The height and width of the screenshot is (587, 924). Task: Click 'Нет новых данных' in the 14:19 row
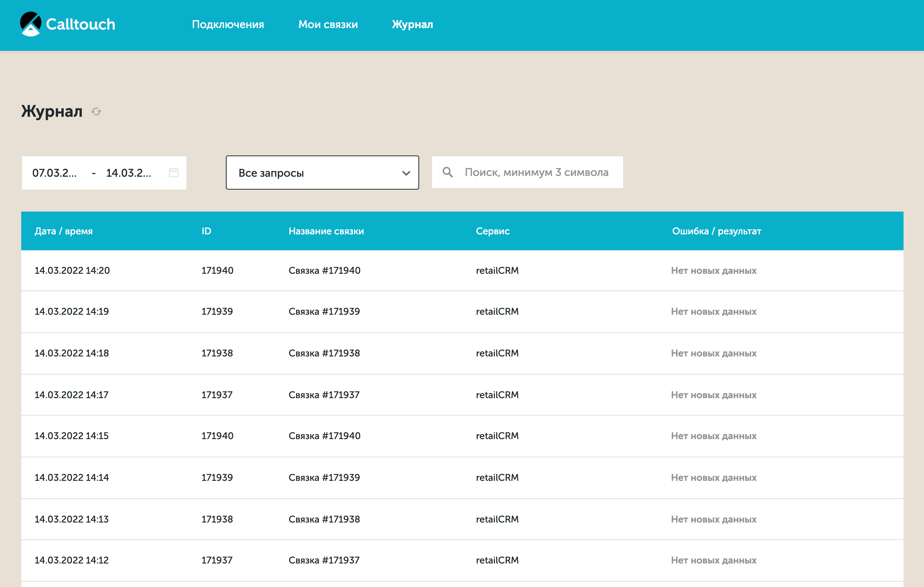click(714, 311)
